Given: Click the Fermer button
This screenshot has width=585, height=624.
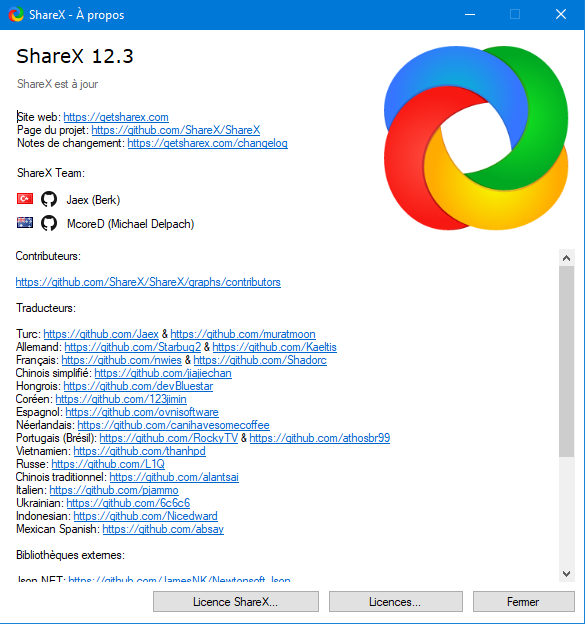Looking at the screenshot, I should [524, 602].
